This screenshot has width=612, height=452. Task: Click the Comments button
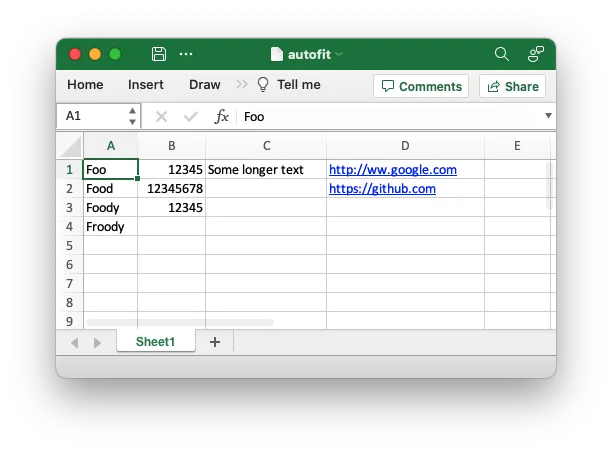click(x=421, y=86)
